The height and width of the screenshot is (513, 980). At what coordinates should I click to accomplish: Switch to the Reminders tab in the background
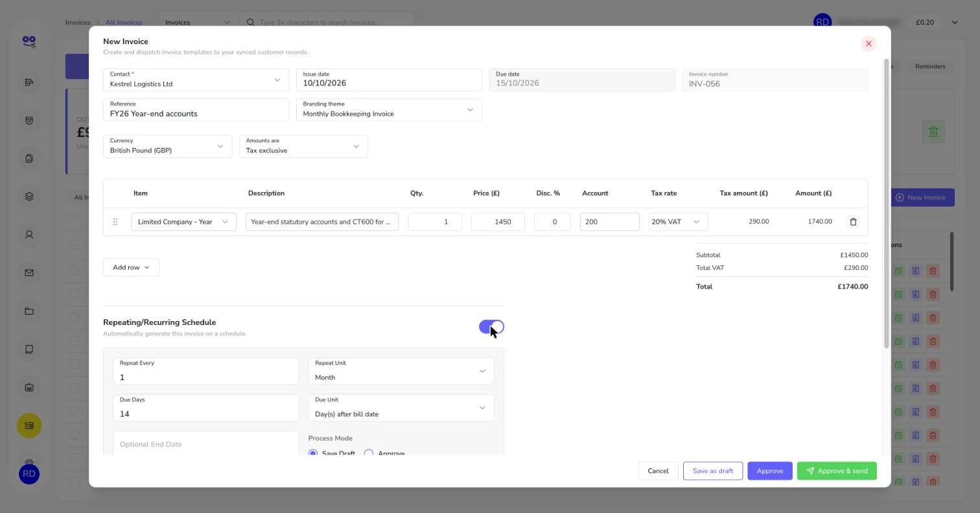coord(930,66)
